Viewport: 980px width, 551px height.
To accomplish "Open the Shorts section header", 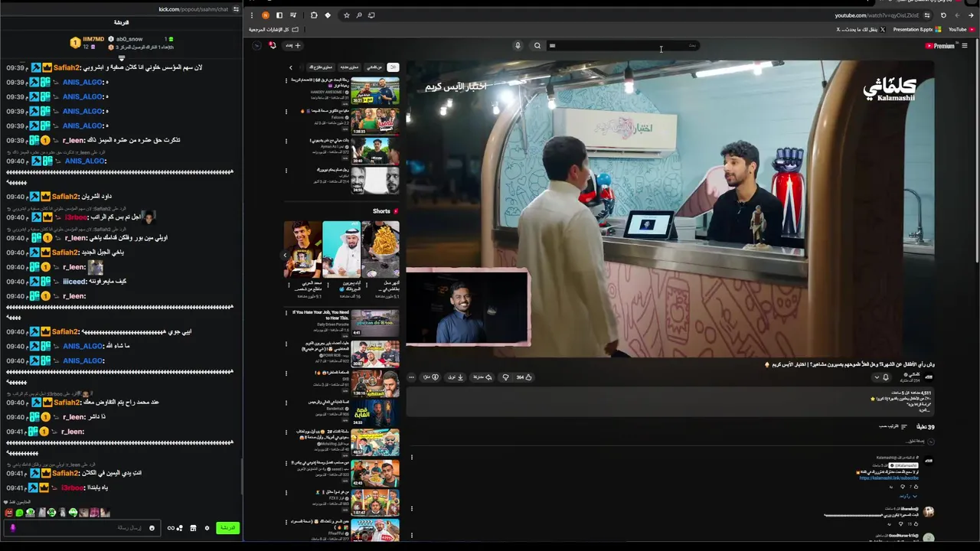I will pos(385,211).
